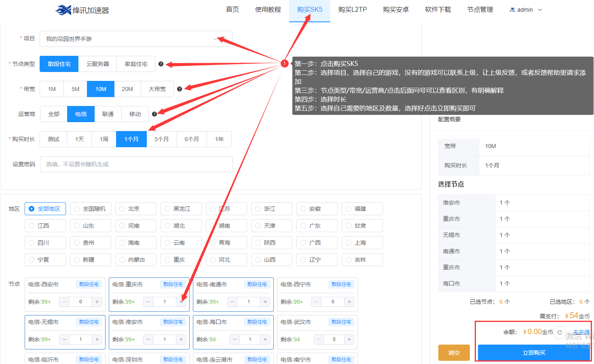Viewport: 594px width, 364px height.
Task: Decrease 电信-淮安市 node quantity with minus
Action: click(x=148, y=339)
